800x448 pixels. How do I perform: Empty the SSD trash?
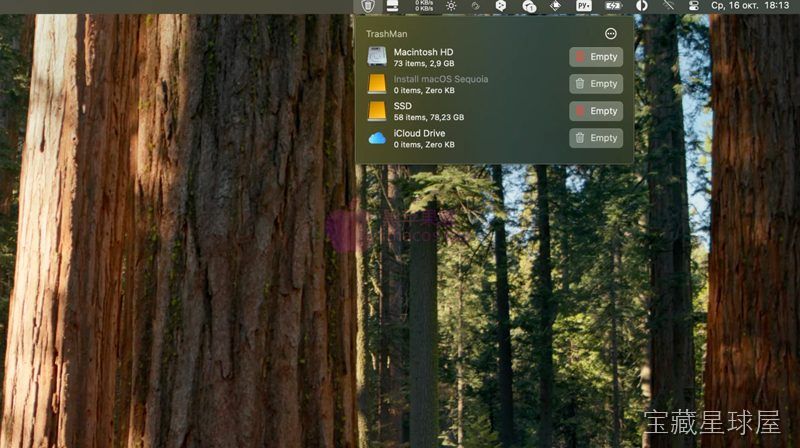coord(596,111)
